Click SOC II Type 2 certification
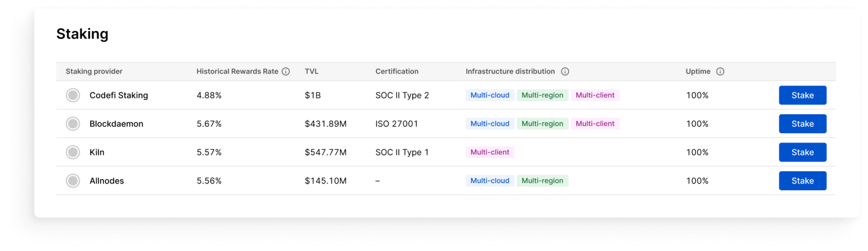Screen dimensions: 868x251 click(x=402, y=95)
